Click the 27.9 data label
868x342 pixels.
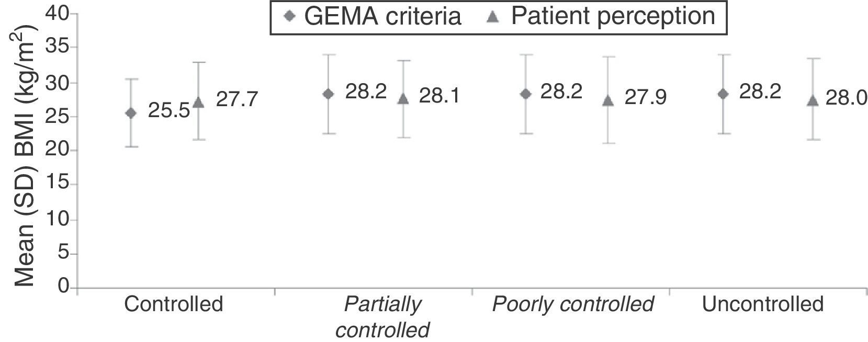tap(645, 97)
